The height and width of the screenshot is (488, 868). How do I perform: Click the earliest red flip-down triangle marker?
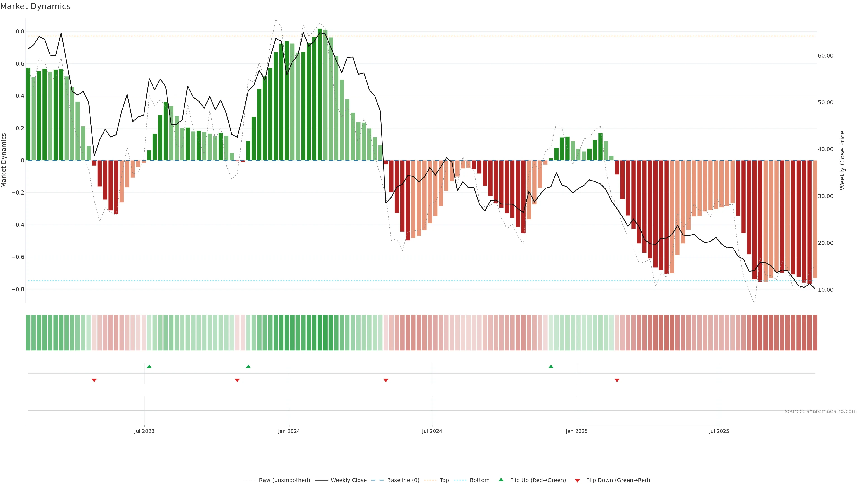(94, 380)
